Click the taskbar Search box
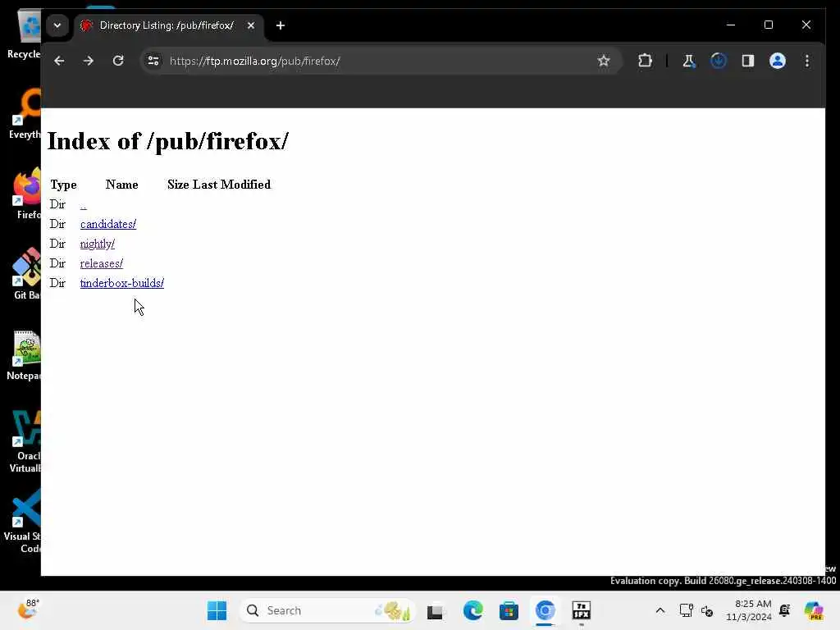The image size is (840, 630). point(328,610)
